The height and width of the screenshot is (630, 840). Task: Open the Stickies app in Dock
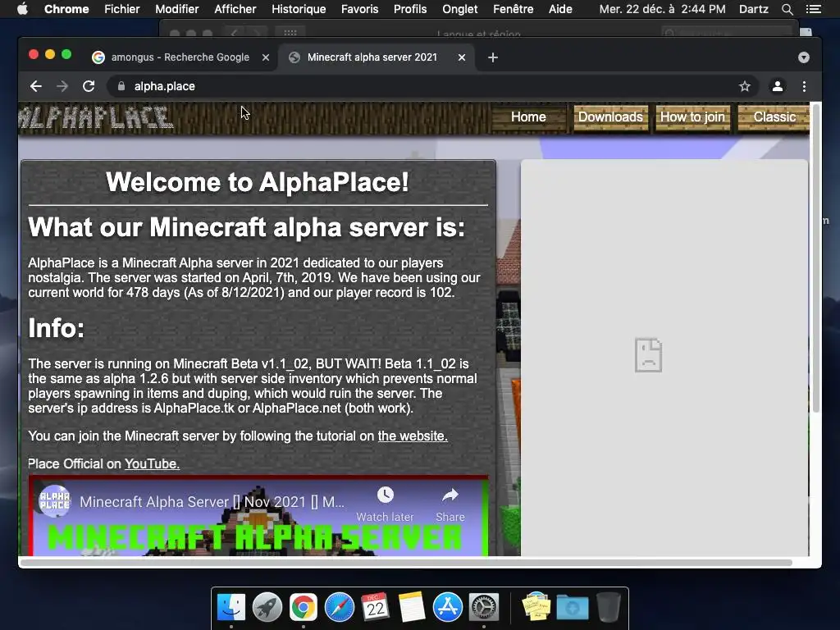[x=536, y=606]
